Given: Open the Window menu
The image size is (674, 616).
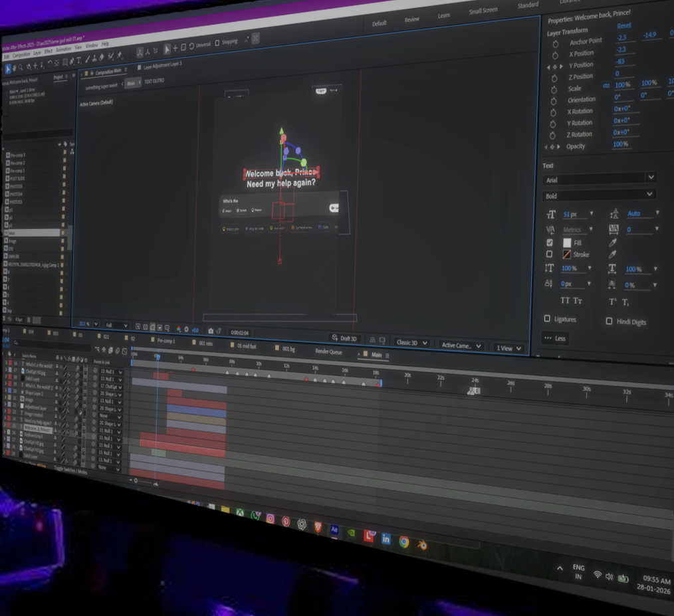Looking at the screenshot, I should [91, 46].
